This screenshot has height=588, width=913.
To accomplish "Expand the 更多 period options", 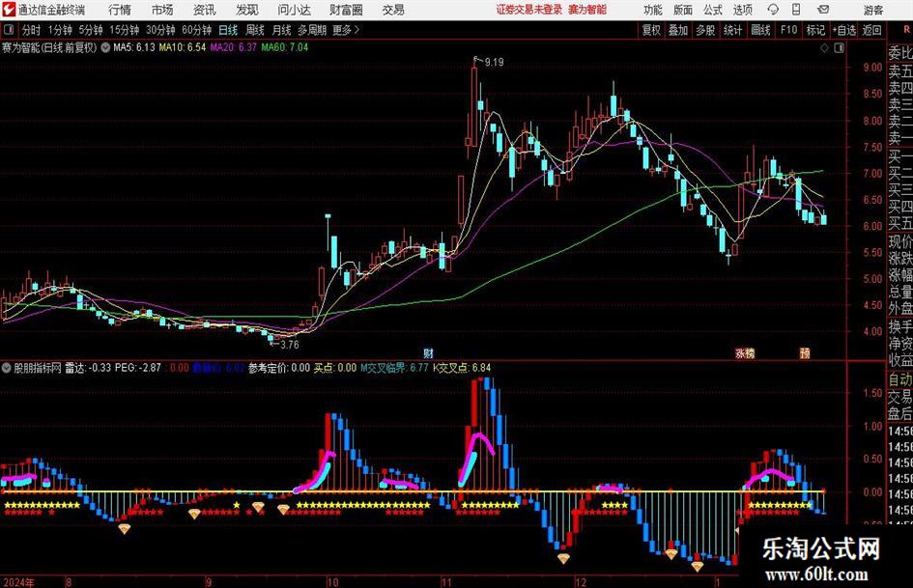I will pos(347,30).
